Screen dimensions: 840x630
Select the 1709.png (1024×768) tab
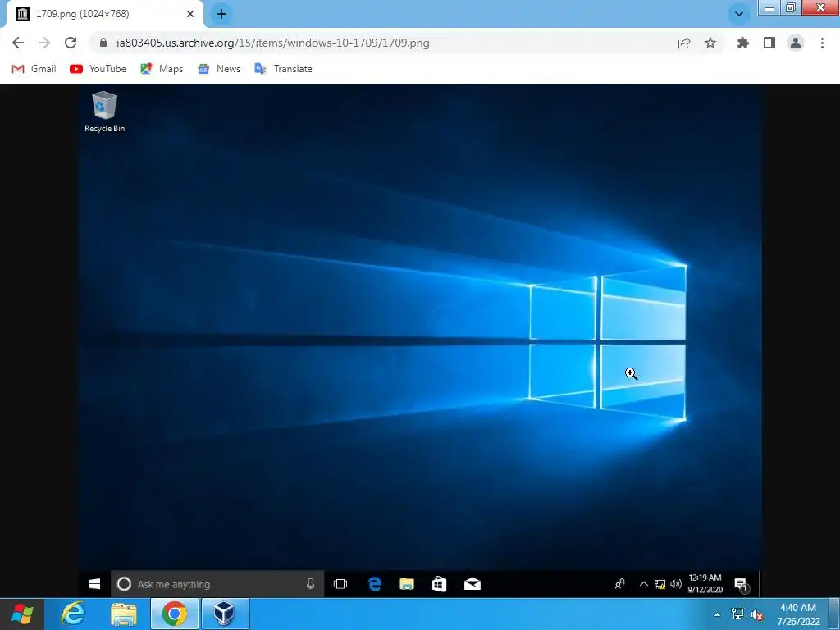coord(105,14)
